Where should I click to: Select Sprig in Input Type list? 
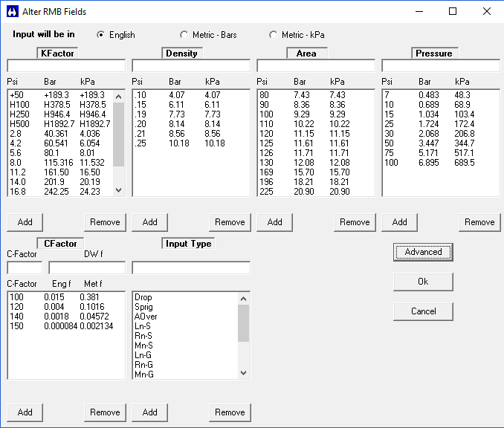[x=185, y=307]
